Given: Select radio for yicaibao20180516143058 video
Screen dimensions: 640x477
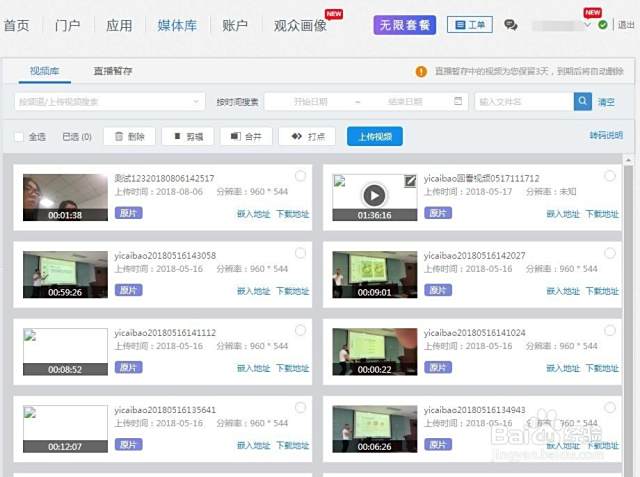Looking at the screenshot, I should pyautogui.click(x=300, y=253).
